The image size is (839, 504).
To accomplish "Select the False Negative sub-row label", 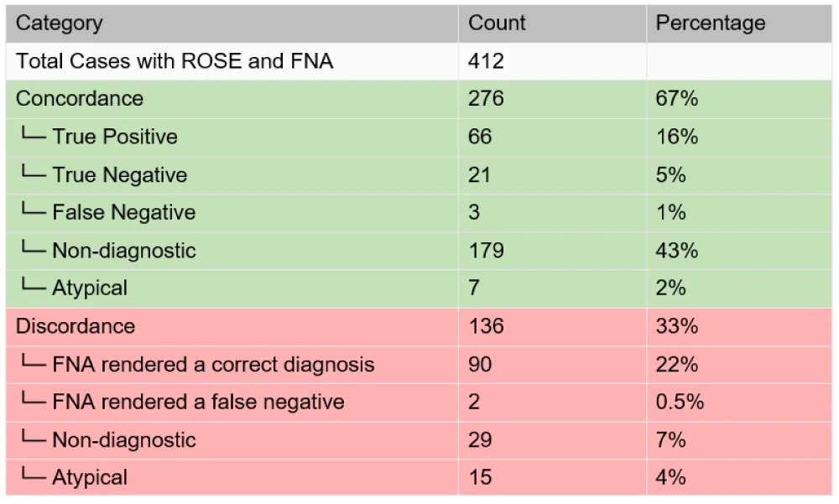I will [x=123, y=212].
